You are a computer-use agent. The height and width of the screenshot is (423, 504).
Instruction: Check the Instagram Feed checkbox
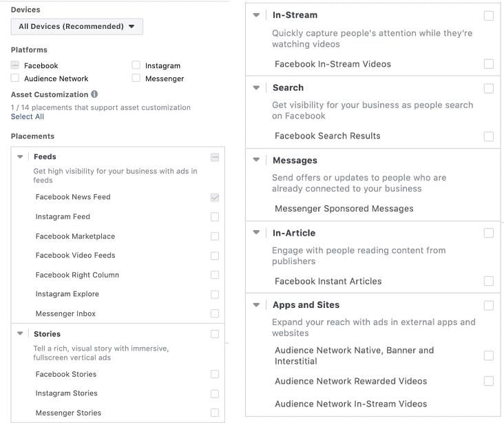tap(215, 217)
